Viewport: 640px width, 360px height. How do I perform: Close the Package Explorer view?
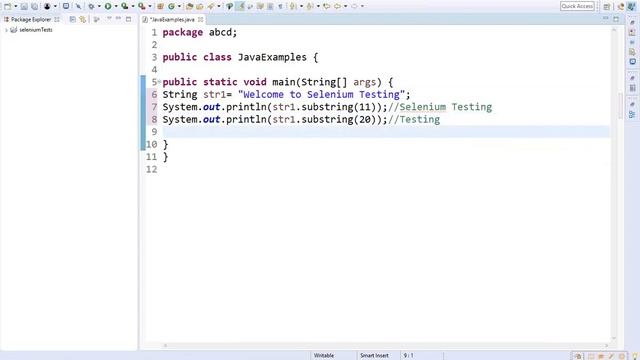57,19
